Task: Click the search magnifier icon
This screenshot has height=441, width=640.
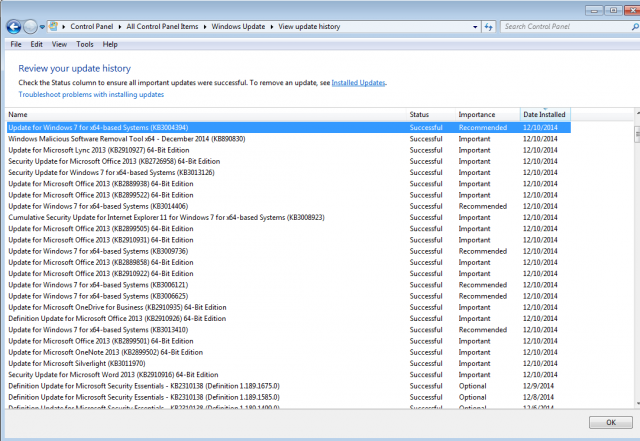Action: (628, 27)
